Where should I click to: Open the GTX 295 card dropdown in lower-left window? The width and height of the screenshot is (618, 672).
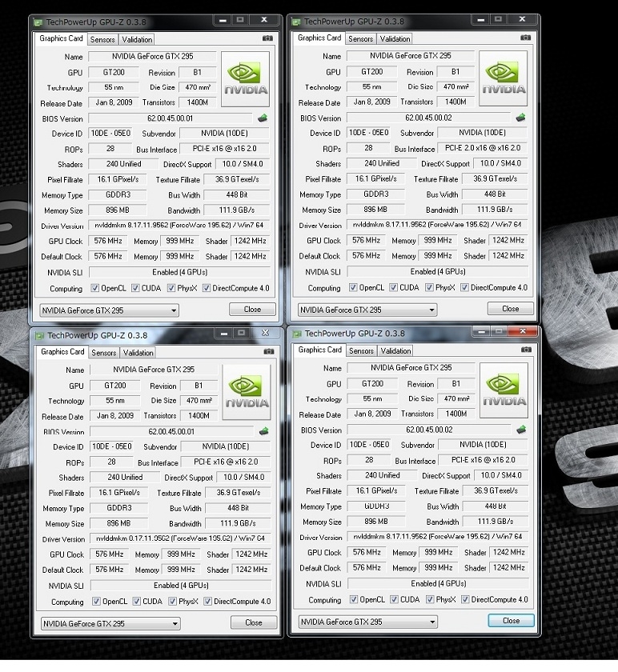click(110, 623)
